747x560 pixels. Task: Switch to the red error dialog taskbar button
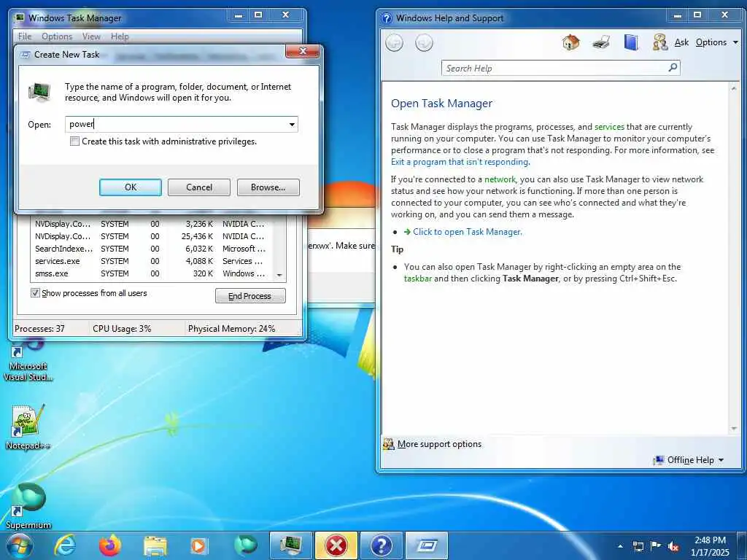pos(336,545)
